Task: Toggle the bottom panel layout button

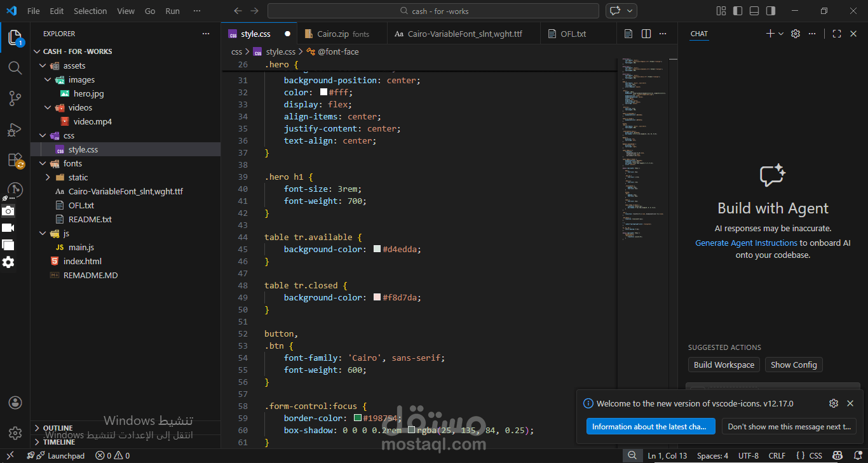Action: (x=754, y=11)
